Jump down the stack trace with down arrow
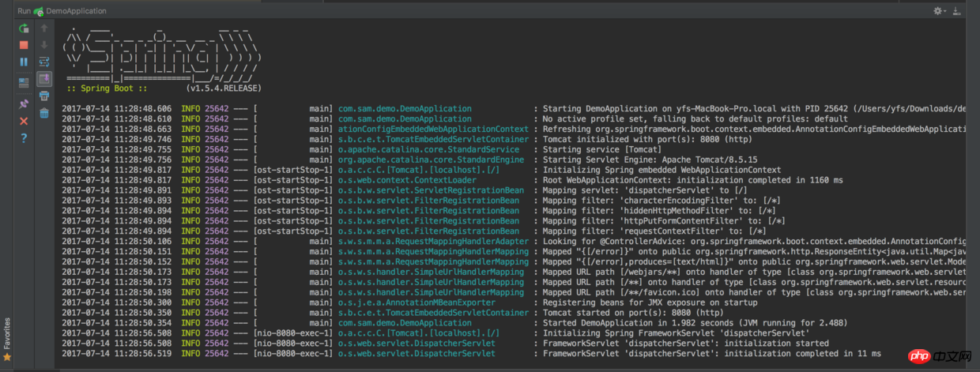 [x=44, y=45]
